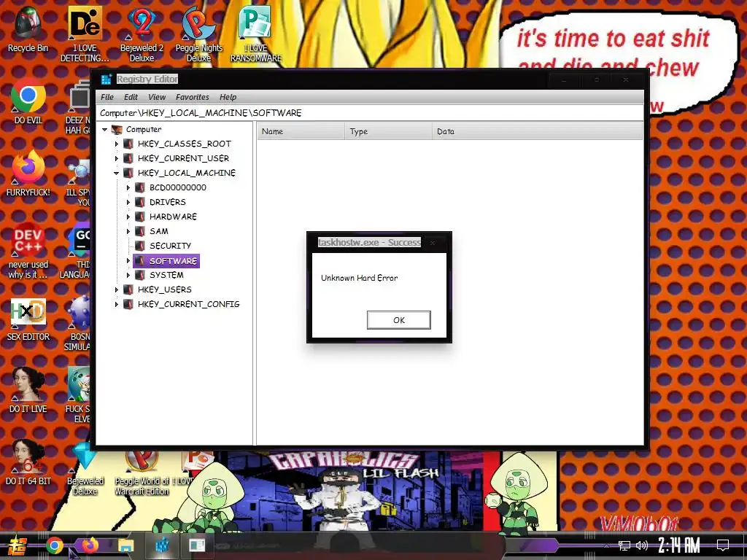Select the HKEY_CLASSES_ROOT tree label

coord(185,144)
